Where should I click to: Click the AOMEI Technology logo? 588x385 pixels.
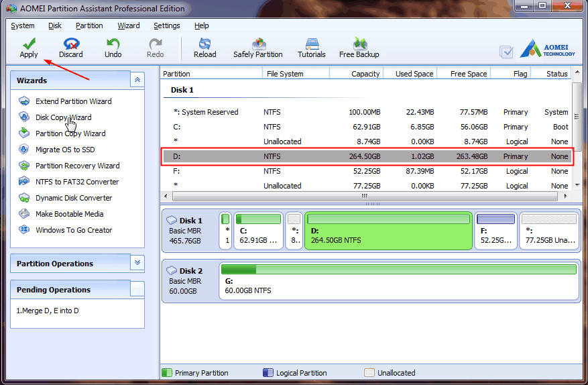546,49
